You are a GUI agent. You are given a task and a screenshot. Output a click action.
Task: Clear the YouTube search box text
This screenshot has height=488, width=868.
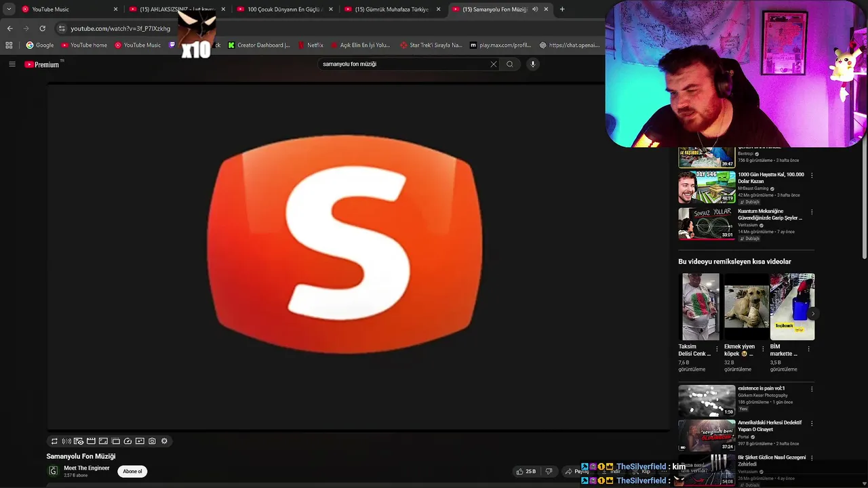[494, 64]
